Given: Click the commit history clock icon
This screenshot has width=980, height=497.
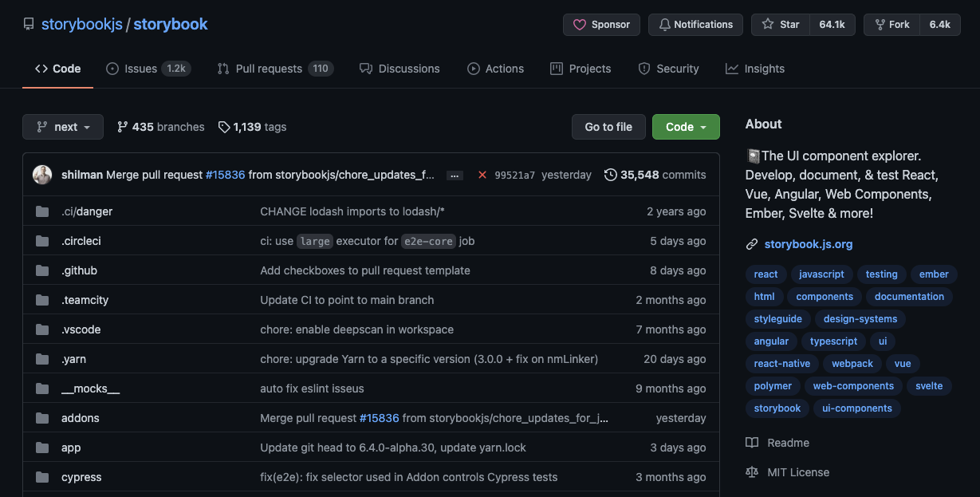Looking at the screenshot, I should point(610,175).
